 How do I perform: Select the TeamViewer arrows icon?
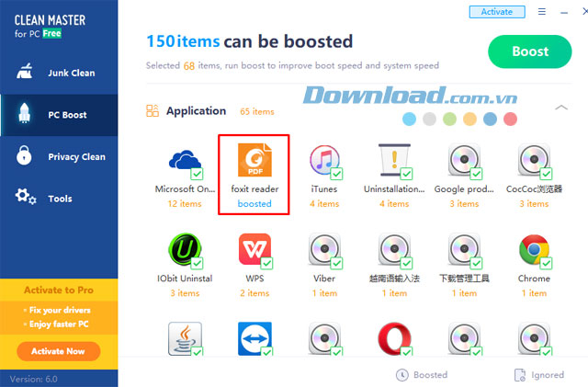click(x=254, y=338)
